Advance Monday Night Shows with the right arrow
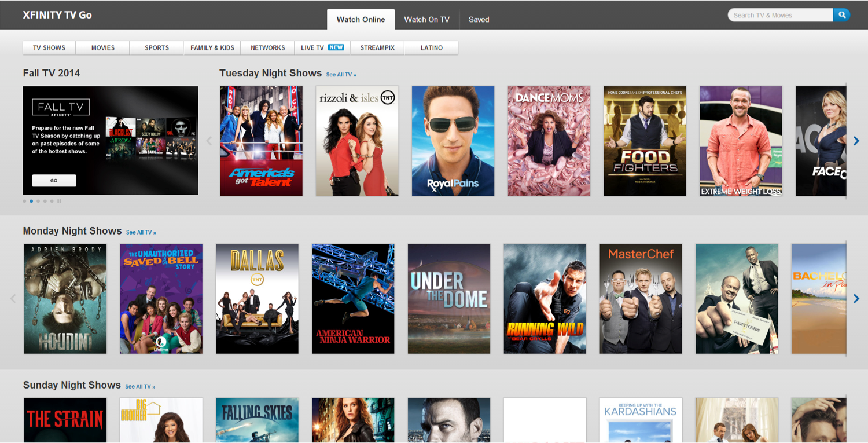The width and height of the screenshot is (868, 443). point(856,298)
